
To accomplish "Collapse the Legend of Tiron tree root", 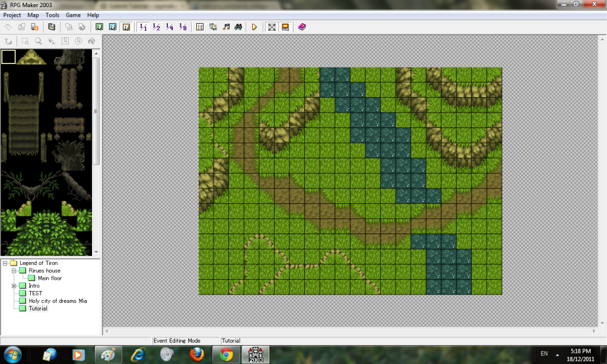I will click(x=5, y=263).
